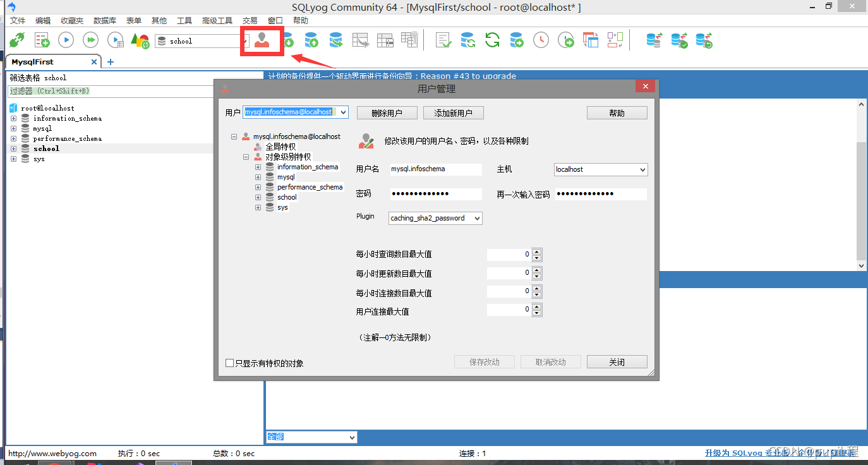Click the database synchronization arrows icon
The width and height of the screenshot is (868, 465).
point(468,40)
